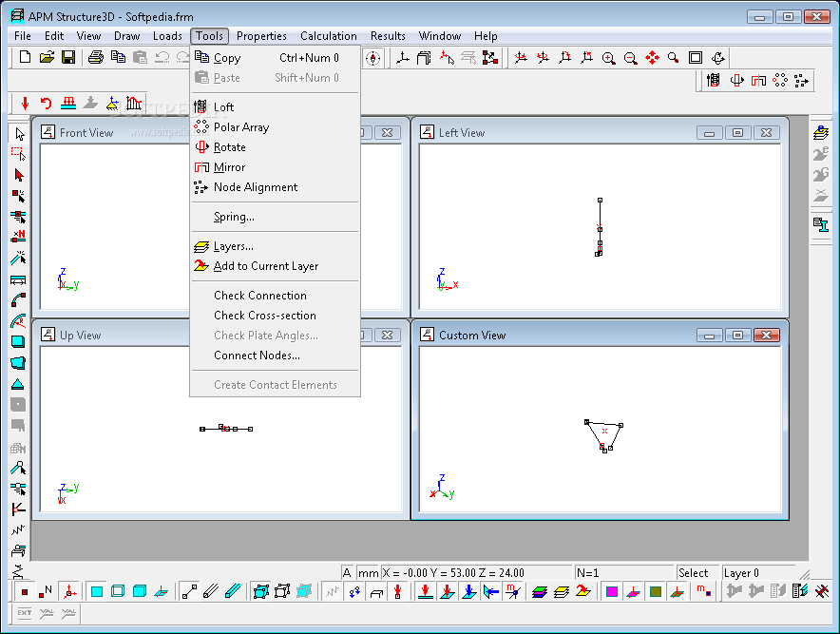Choose Connect Nodes... menu entry
This screenshot has height=634, width=840.
point(275,355)
